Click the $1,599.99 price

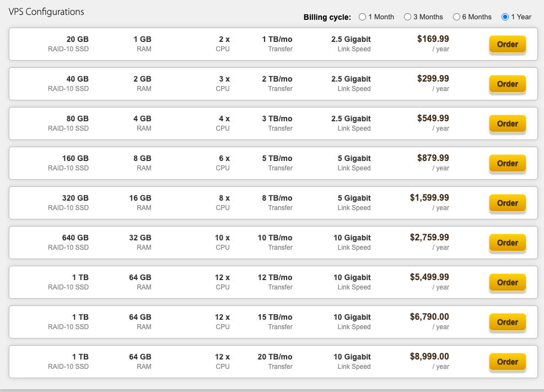coord(429,198)
